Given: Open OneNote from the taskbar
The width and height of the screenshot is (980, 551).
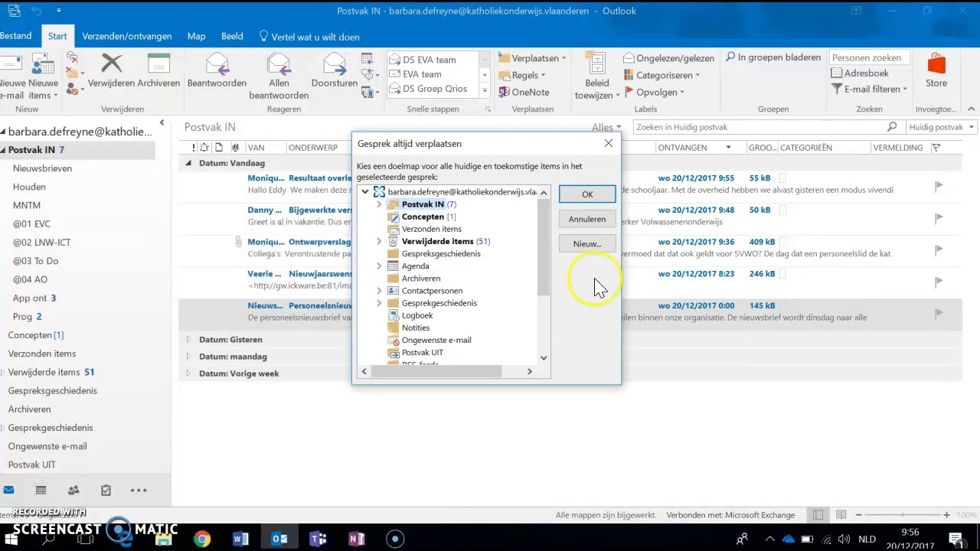Looking at the screenshot, I should (x=356, y=539).
